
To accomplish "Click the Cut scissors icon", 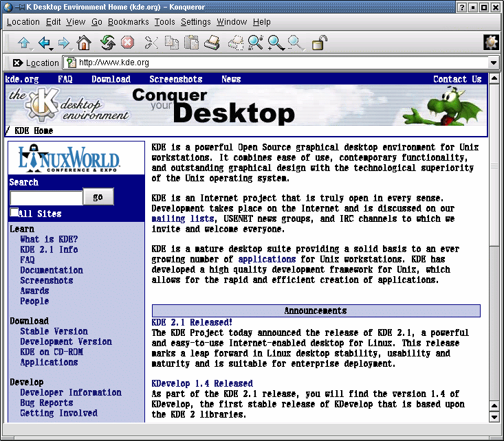I will tap(151, 43).
